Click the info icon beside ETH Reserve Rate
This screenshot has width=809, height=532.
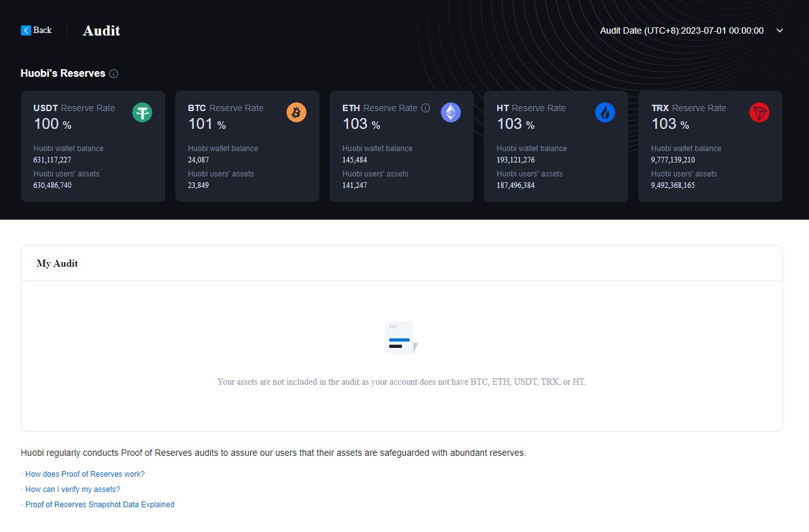coord(425,108)
